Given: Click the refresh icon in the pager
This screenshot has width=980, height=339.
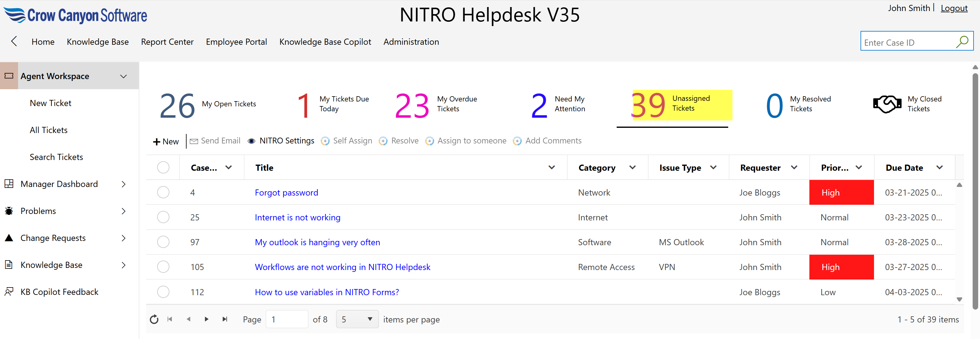Looking at the screenshot, I should 154,319.
